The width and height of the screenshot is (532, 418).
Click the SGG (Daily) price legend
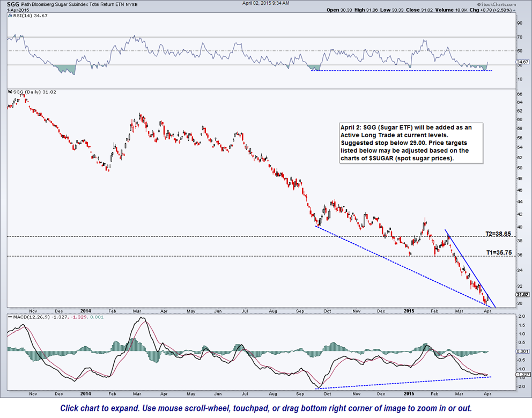(x=32, y=92)
